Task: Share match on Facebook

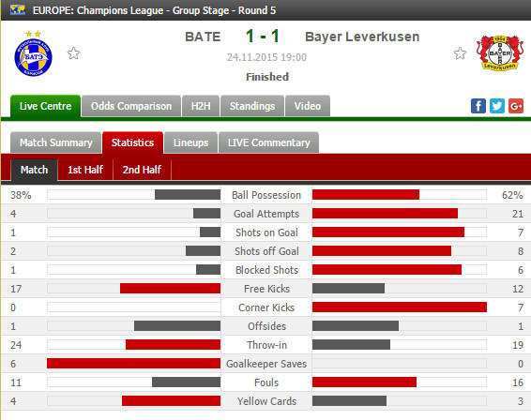Action: click(478, 106)
